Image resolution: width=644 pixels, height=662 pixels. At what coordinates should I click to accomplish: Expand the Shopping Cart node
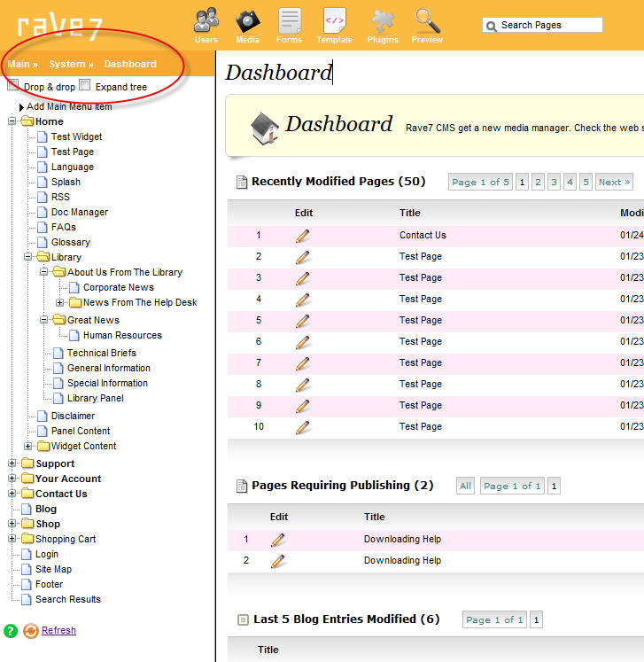coord(12,539)
